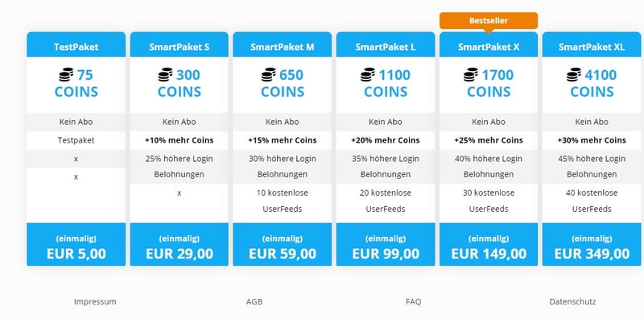Open the AGB footer link
644x319 pixels.
[x=254, y=302]
